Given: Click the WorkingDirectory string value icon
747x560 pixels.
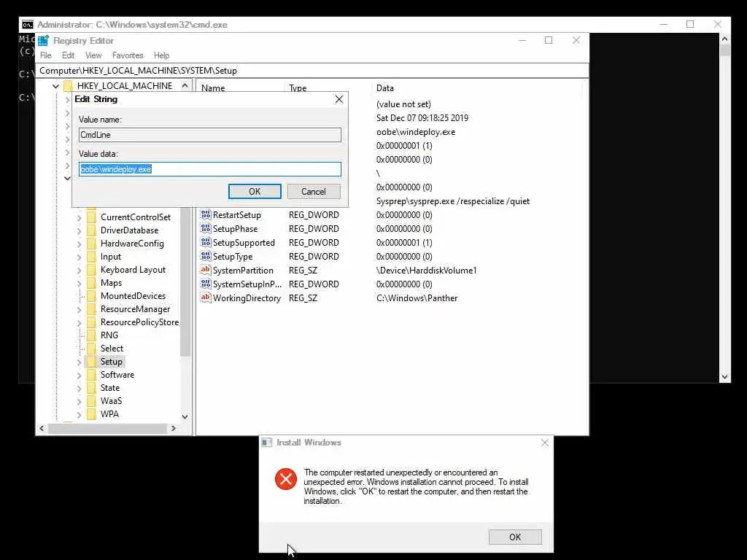Looking at the screenshot, I should tap(205, 297).
